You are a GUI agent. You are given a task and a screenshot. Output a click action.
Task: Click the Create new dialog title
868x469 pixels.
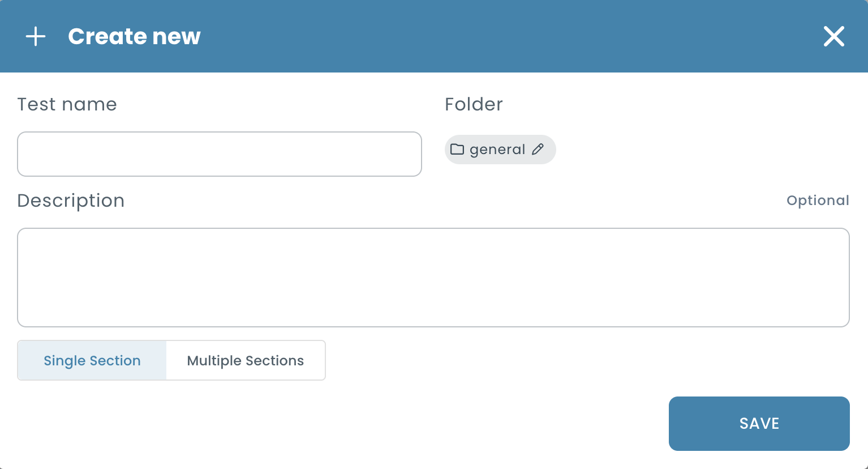click(135, 36)
